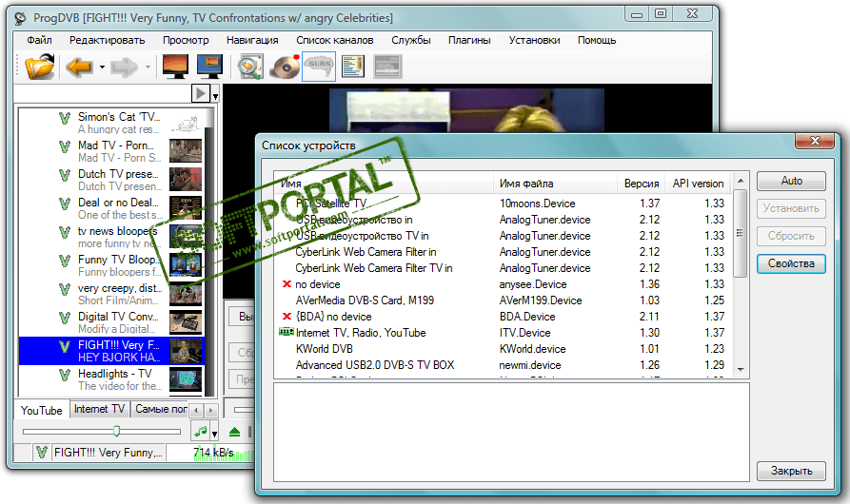Open dropdown arrow beside the back arrow

[102, 68]
